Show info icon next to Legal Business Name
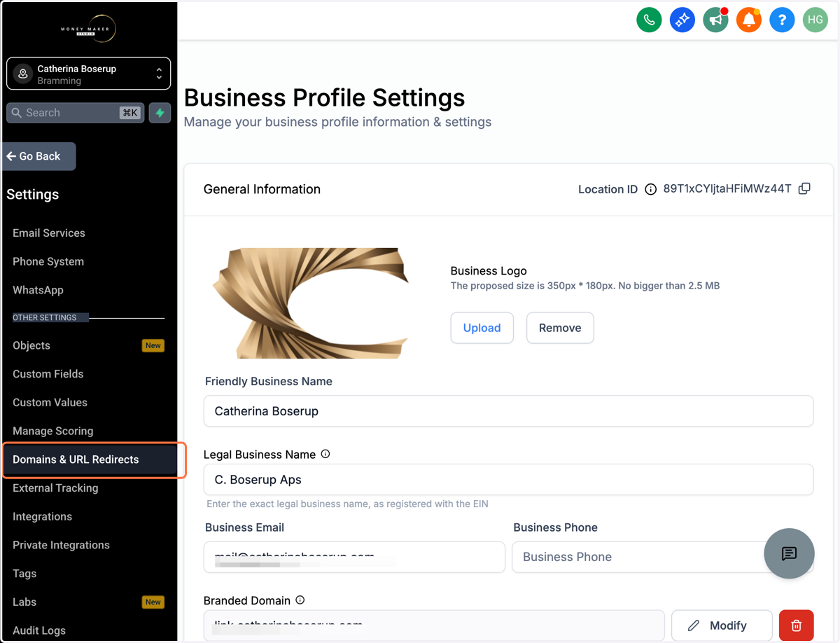840x643 pixels. (325, 454)
